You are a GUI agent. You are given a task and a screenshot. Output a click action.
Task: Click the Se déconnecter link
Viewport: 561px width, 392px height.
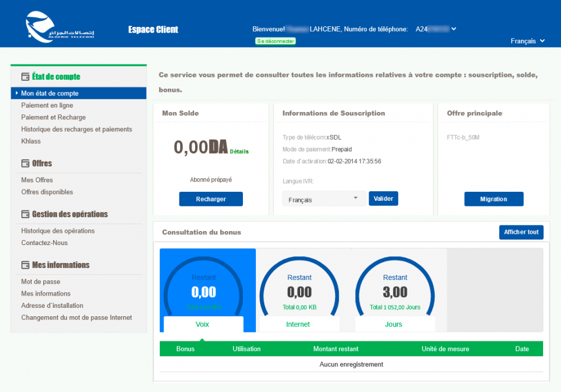[x=275, y=41]
